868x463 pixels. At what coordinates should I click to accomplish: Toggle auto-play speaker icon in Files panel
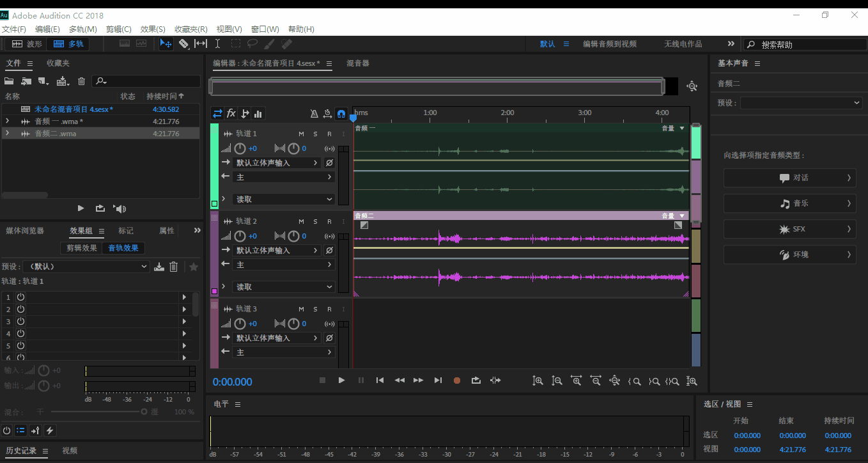pyautogui.click(x=120, y=208)
